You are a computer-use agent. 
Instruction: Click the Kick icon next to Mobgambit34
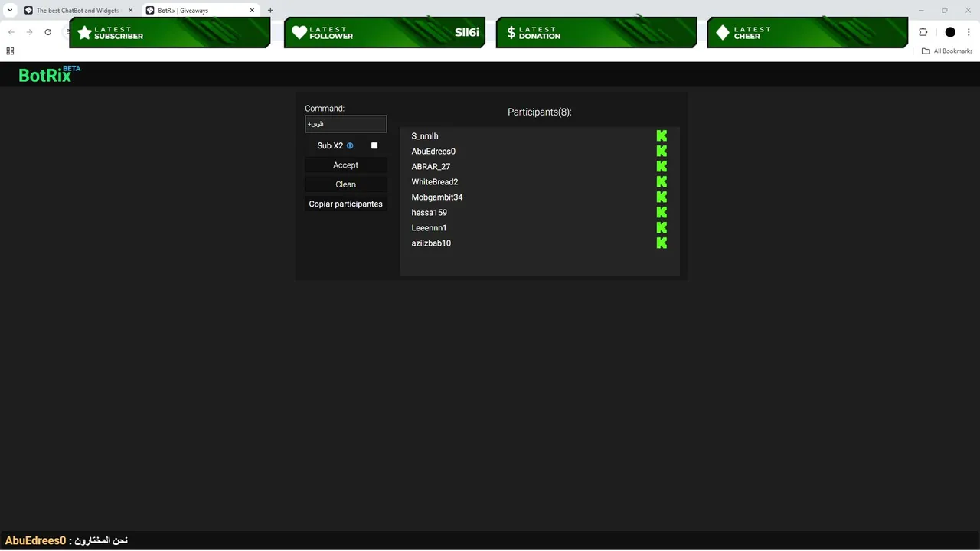(661, 197)
